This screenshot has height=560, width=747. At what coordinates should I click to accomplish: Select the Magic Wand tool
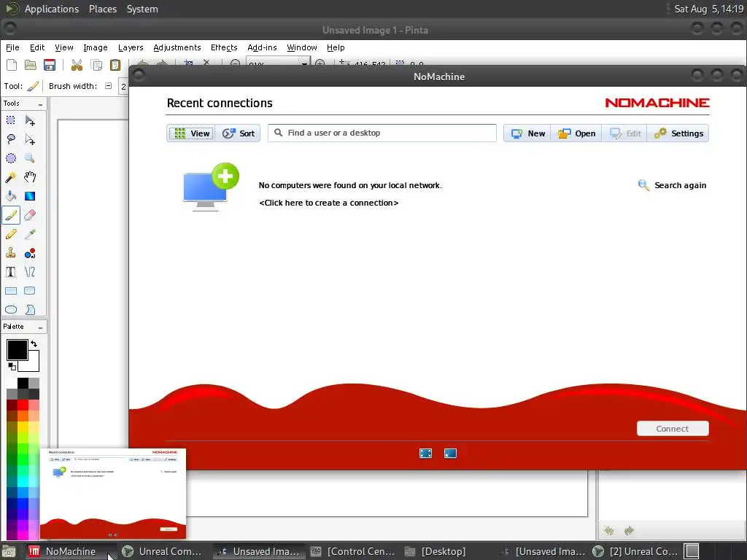coord(10,177)
